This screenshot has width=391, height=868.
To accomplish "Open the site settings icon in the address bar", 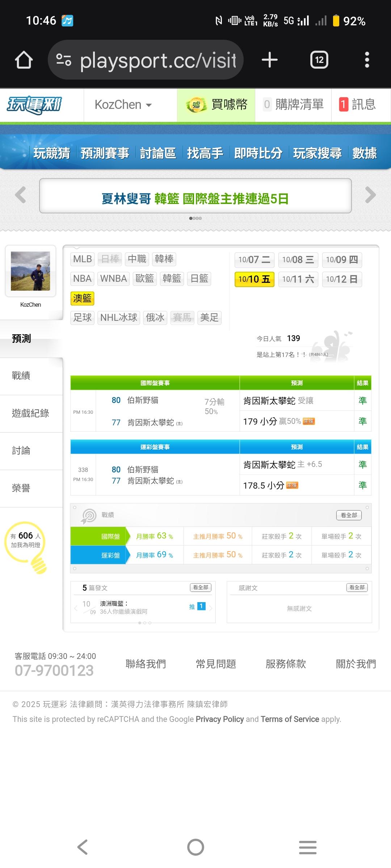I will [64, 60].
